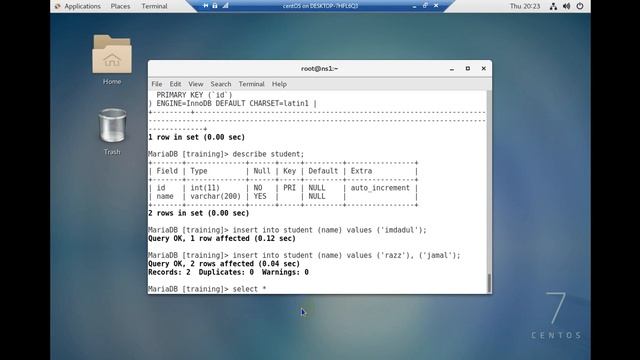The width and height of the screenshot is (640, 360).
Task: Click the root@ns1:~ title bar
Action: coord(319,69)
